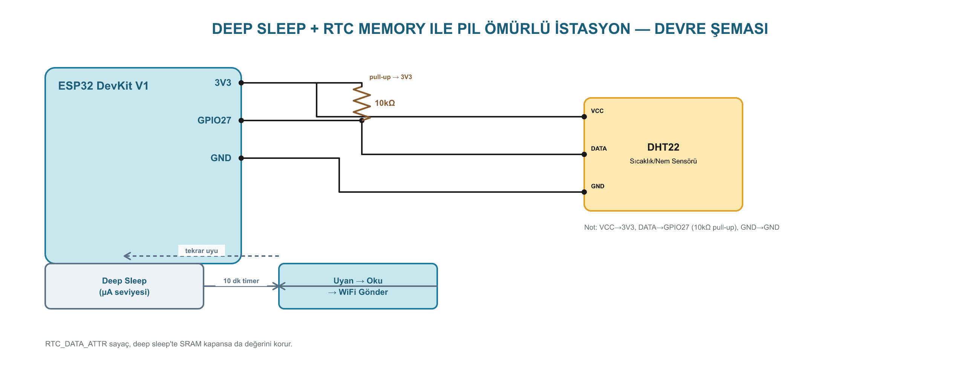
Task: Click the 'RTC_DATA_ATTR sayaç' footer note
Action: pyautogui.click(x=168, y=344)
